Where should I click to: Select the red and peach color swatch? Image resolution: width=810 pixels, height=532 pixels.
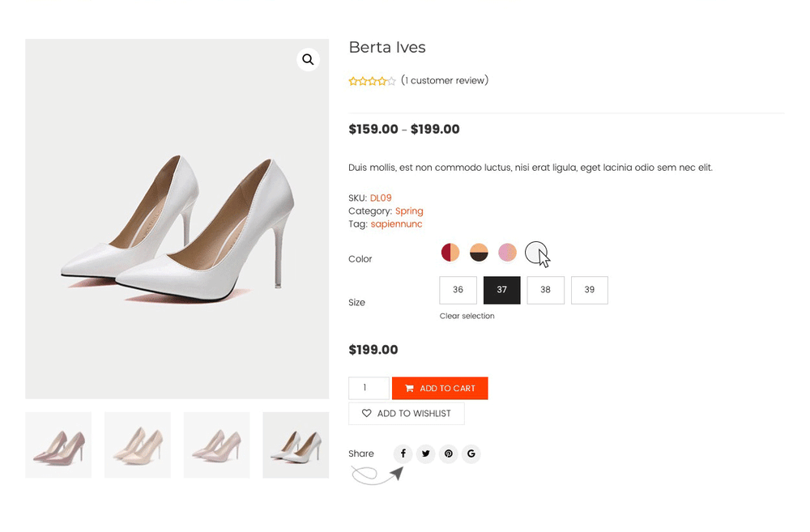(x=450, y=253)
